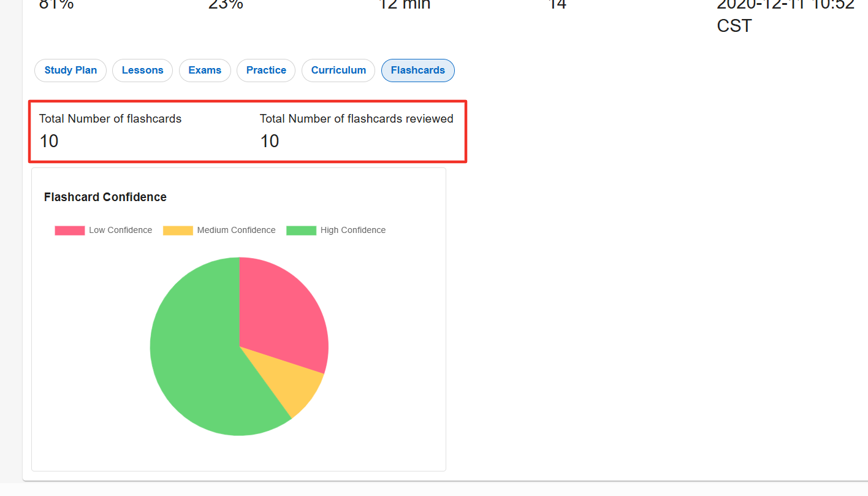Open the Curriculum tab

pos(338,71)
